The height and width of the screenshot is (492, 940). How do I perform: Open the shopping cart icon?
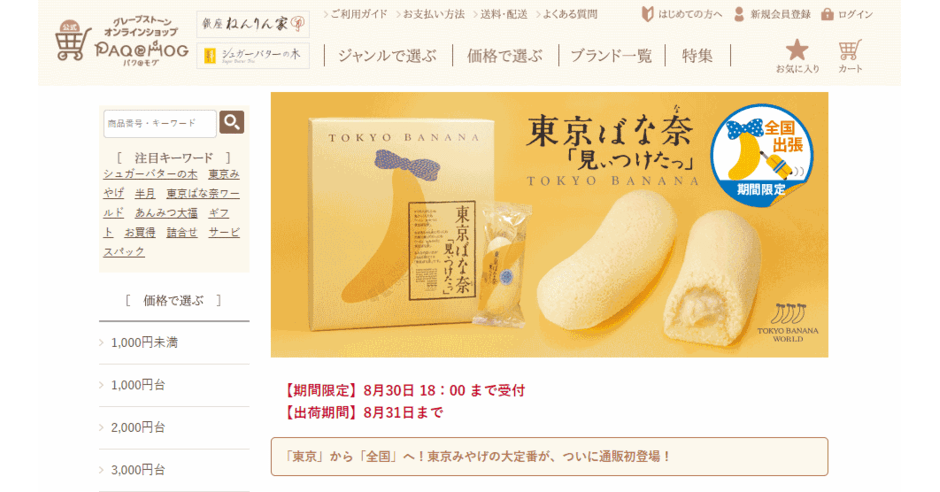coord(849,50)
